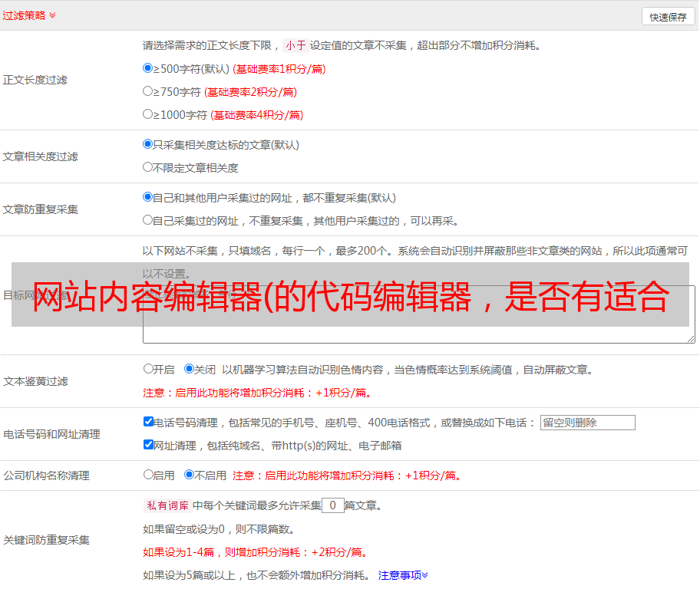Viewport: 700px width, 589px height.
Task: Click the keyword article count input box
Action: [332, 505]
